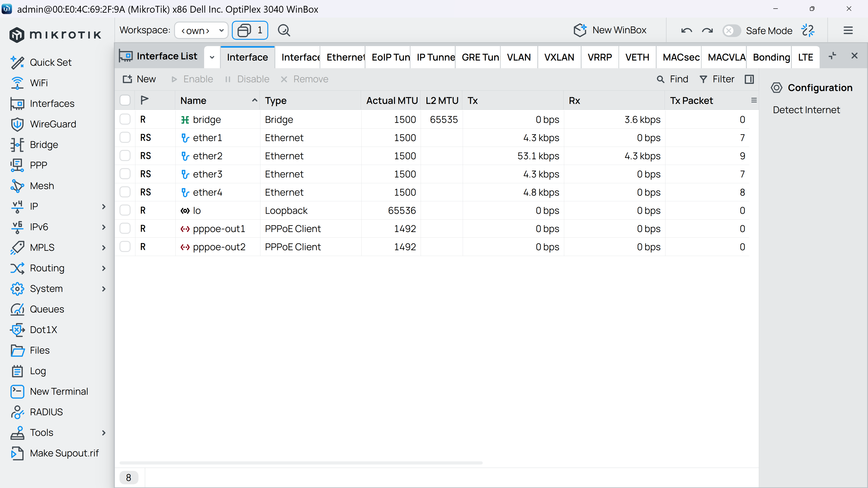Check the pppoe-out2 row checkbox
Screen dimensions: 868x488
[x=125, y=246]
